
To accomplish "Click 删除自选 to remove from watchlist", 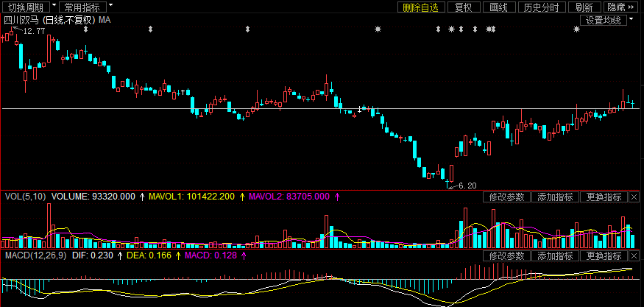I will click(x=422, y=7).
